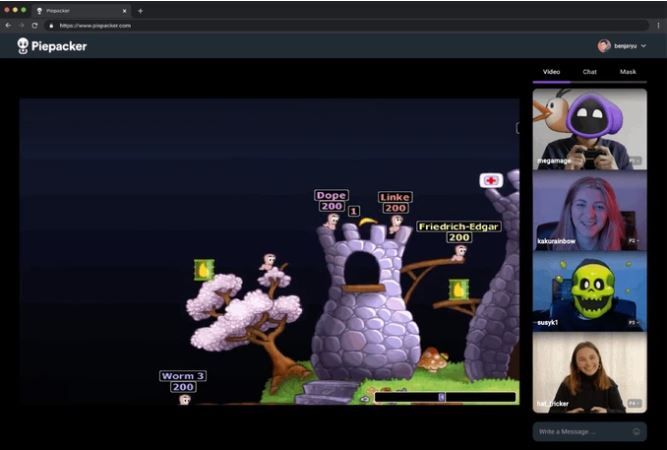Click the Piepacker wordmark text
The width and height of the screenshot is (667, 450).
59,46
